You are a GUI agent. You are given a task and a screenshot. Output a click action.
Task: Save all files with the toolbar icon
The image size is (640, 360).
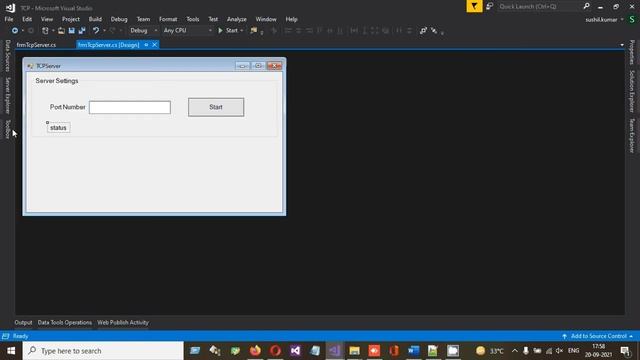82,31
